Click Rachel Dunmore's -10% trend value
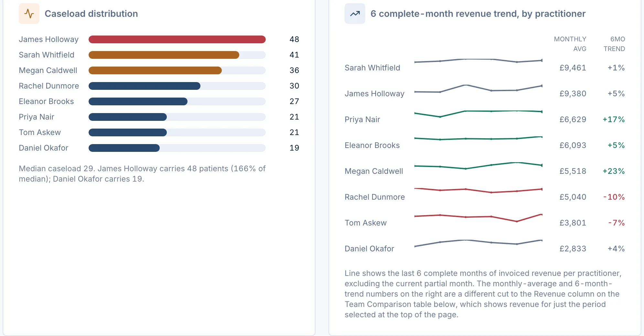 point(614,197)
